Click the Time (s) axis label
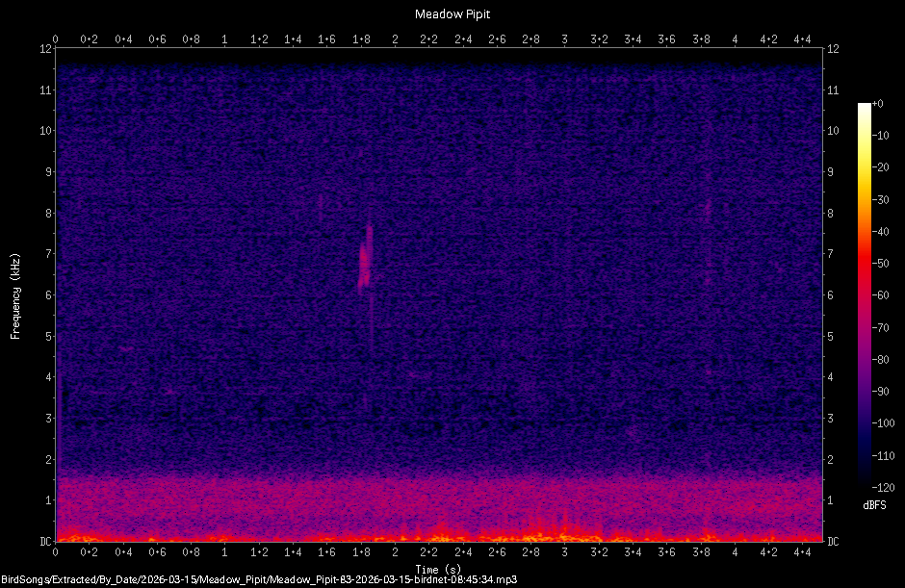Screen dimensions: 905x588 pos(436,569)
